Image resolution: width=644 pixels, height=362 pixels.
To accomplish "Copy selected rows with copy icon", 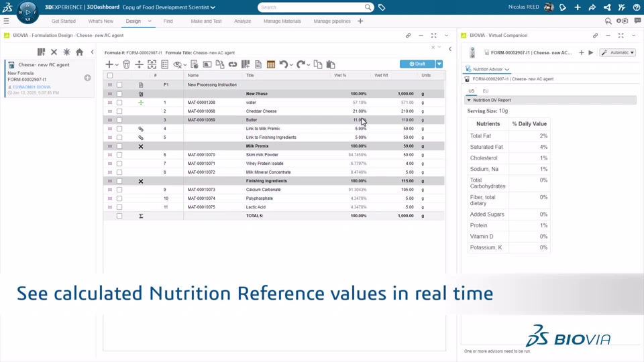I will [318, 64].
